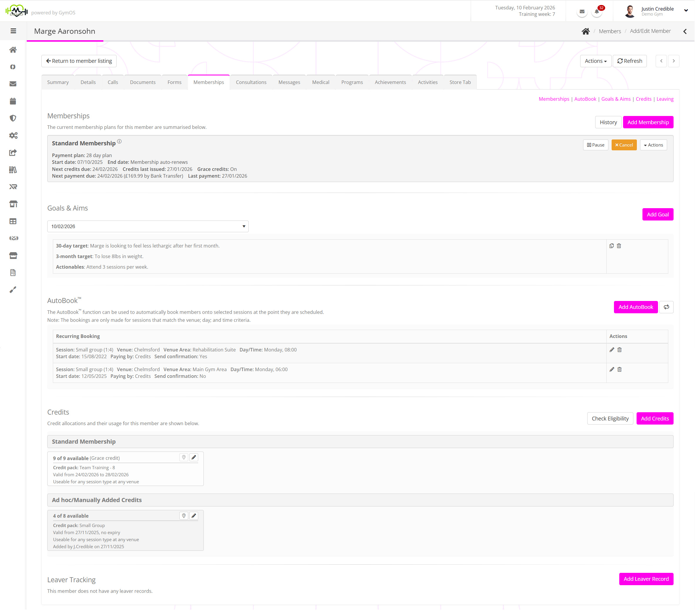Expand the top Actions dropdown button
The width and height of the screenshot is (695, 616).
click(x=595, y=61)
